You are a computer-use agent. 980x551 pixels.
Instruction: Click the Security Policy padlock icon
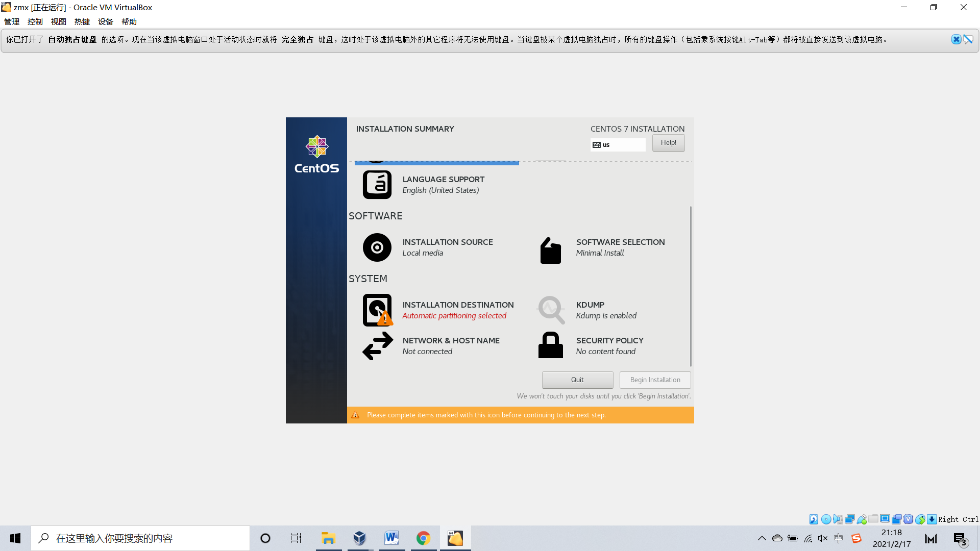[x=550, y=345]
